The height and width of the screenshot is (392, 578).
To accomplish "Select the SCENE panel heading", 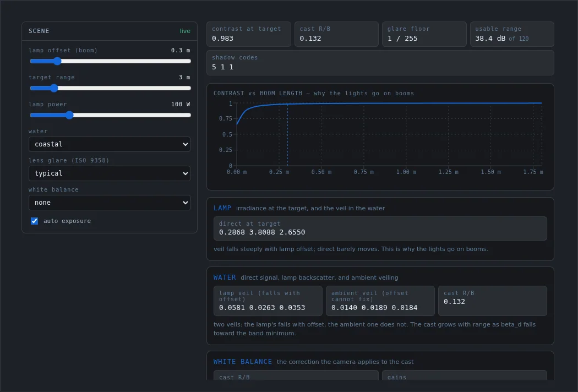I will tap(39, 31).
